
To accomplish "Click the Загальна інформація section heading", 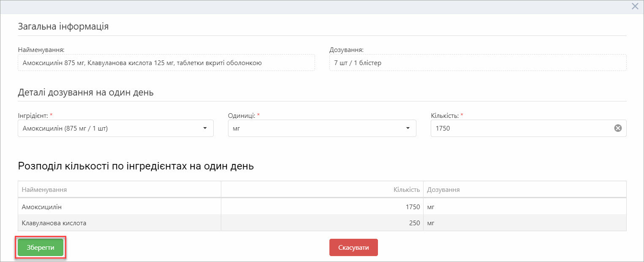I will pyautogui.click(x=63, y=27).
